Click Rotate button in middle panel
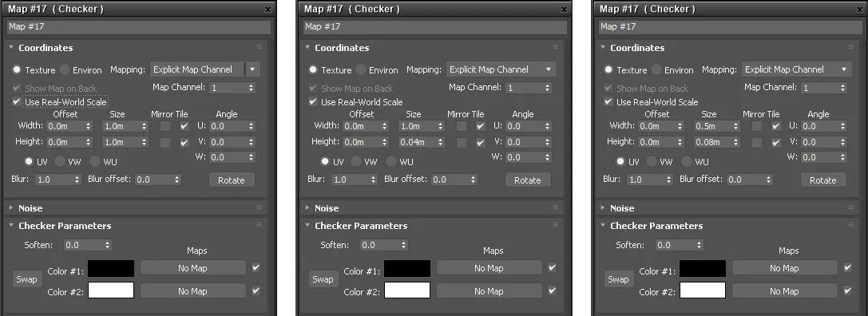This screenshot has width=868, height=316. [528, 180]
